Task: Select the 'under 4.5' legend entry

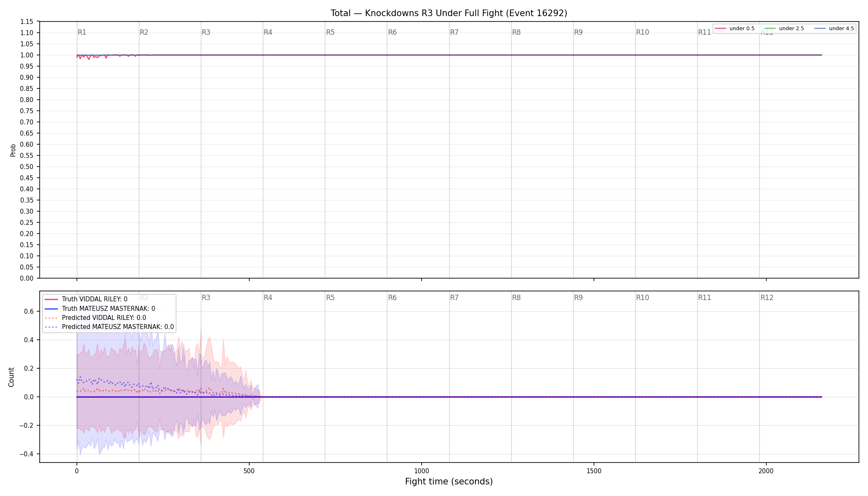Action: [834, 29]
